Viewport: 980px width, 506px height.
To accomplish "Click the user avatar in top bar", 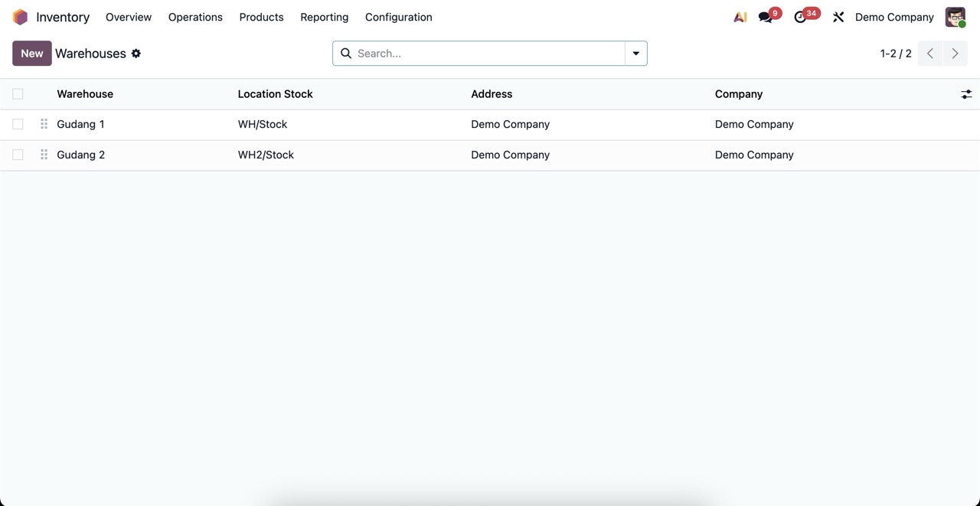I will [x=955, y=17].
